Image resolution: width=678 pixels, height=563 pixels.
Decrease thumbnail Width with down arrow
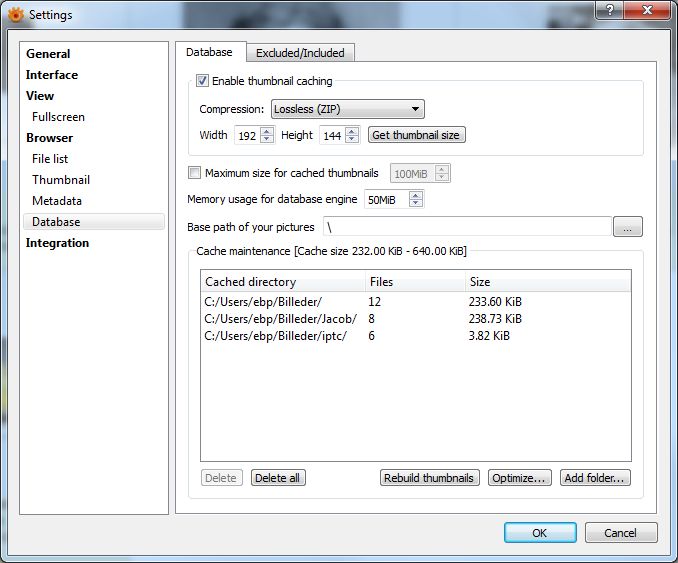[x=267, y=139]
